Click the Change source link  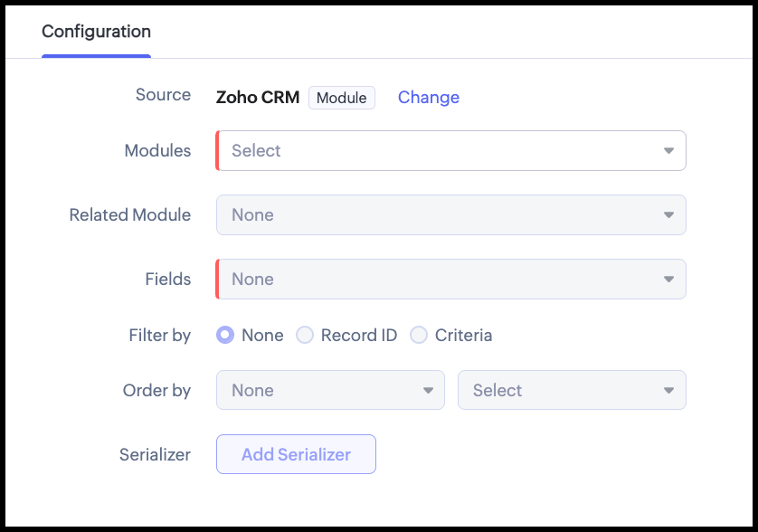click(x=428, y=98)
